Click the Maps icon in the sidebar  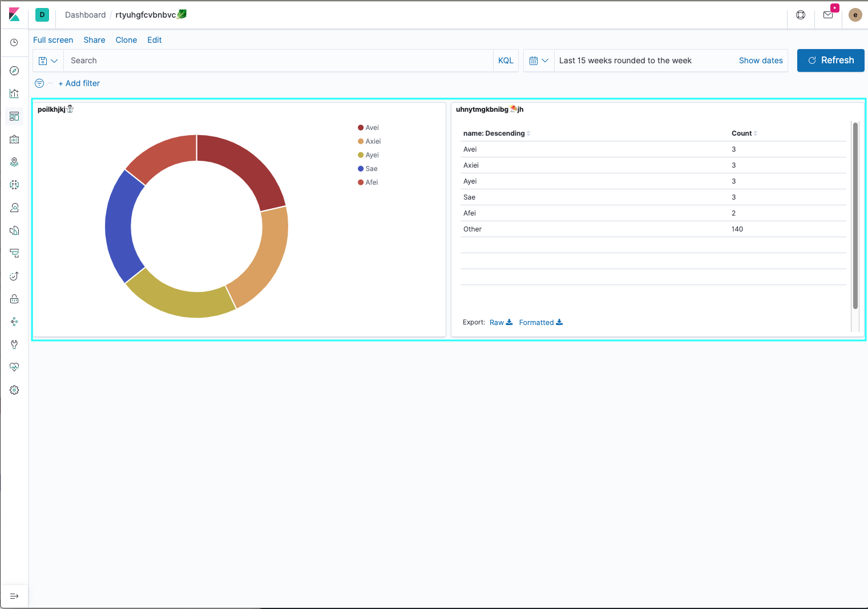pos(14,162)
